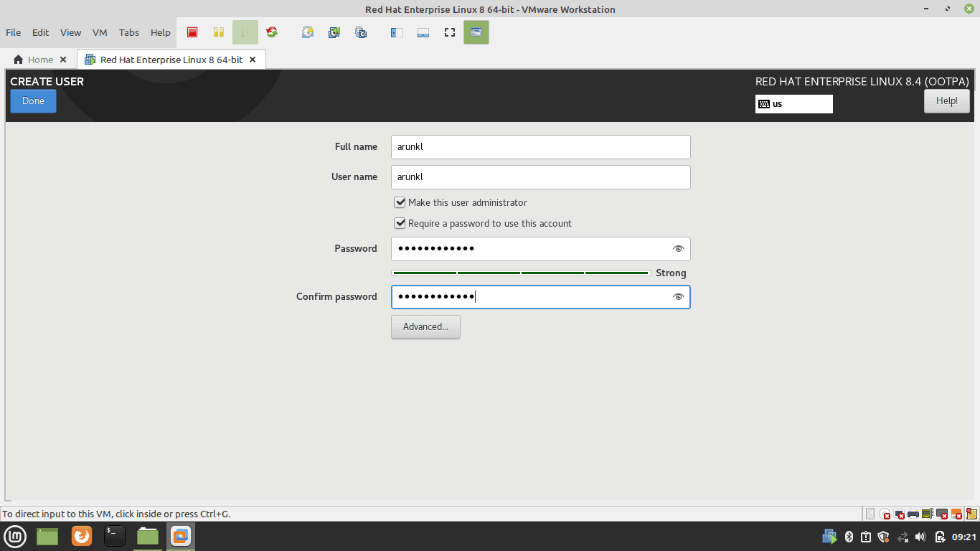Click into the Full name field

click(x=541, y=147)
